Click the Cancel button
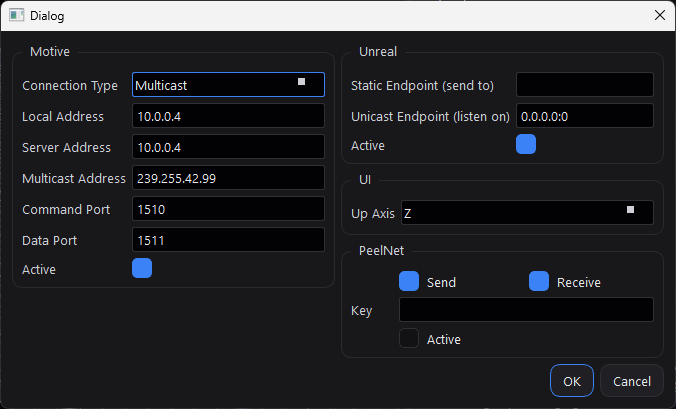 [631, 381]
